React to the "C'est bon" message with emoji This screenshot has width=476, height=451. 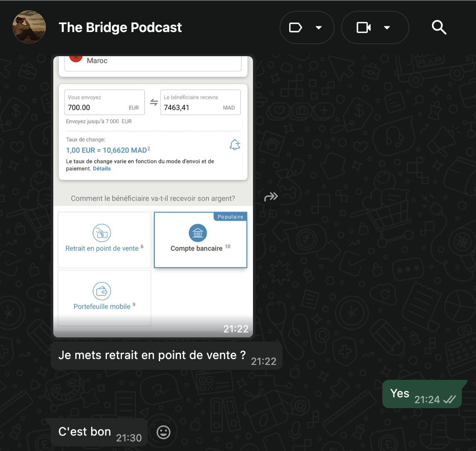point(164,432)
